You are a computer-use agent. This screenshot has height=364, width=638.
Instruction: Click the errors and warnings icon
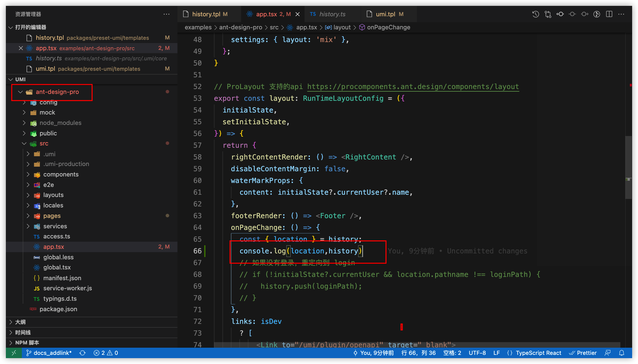[x=105, y=353]
